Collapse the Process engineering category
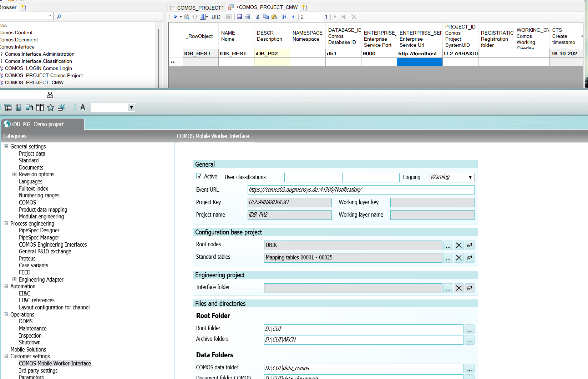This screenshot has height=379, width=588. pyautogui.click(x=6, y=223)
